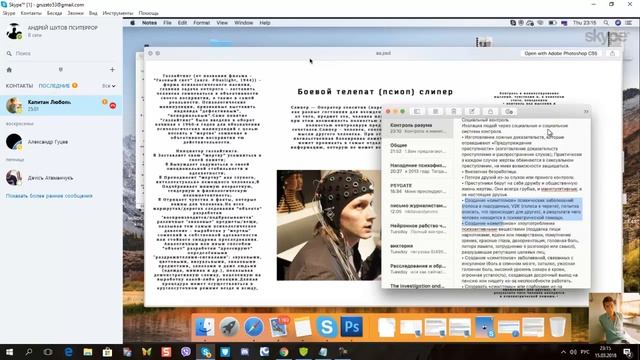The image size is (640, 360).
Task: Click the EEG cap man photo
Action: (329, 225)
